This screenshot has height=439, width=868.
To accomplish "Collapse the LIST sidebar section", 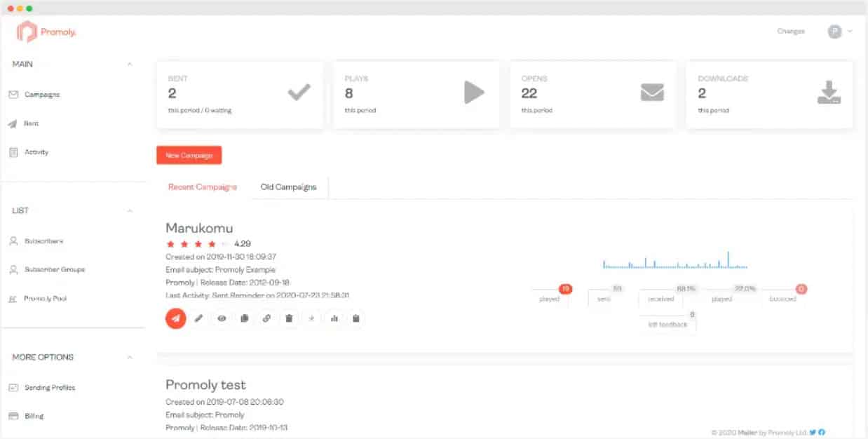I will pos(130,211).
